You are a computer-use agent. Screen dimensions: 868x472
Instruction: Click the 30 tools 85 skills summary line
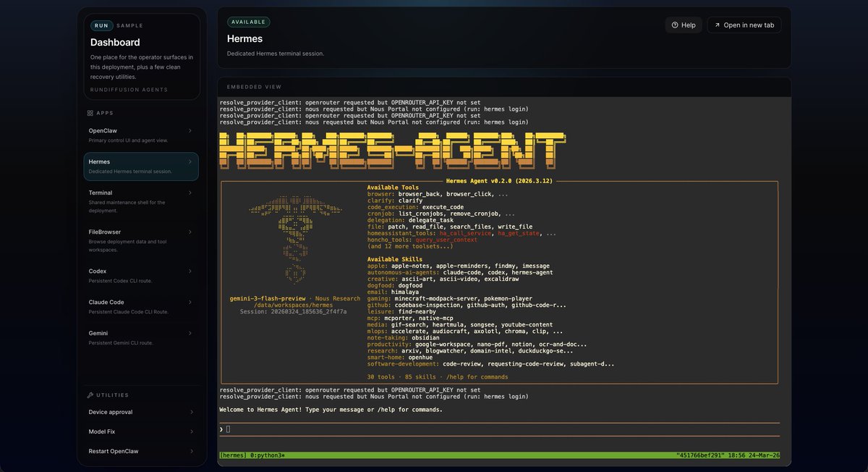point(438,376)
